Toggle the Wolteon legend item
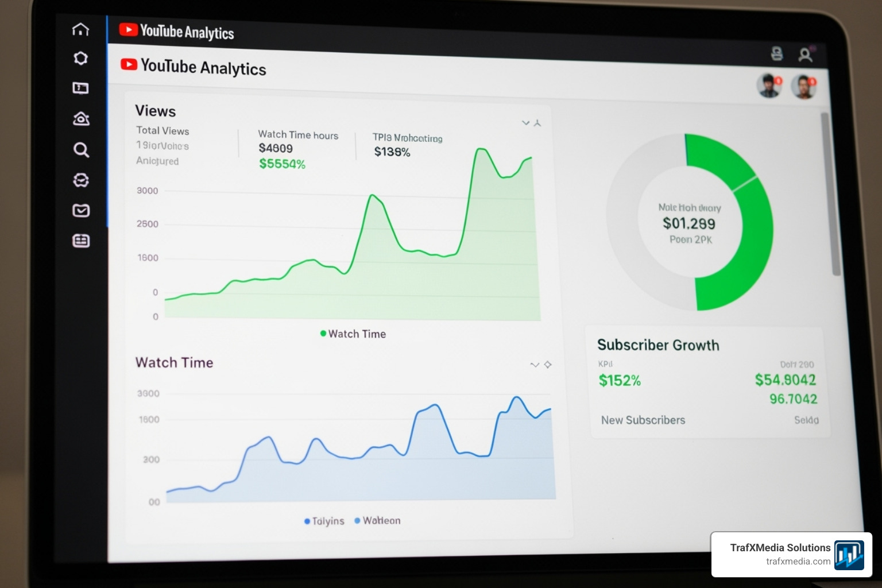Image resolution: width=882 pixels, height=588 pixels. point(378,520)
